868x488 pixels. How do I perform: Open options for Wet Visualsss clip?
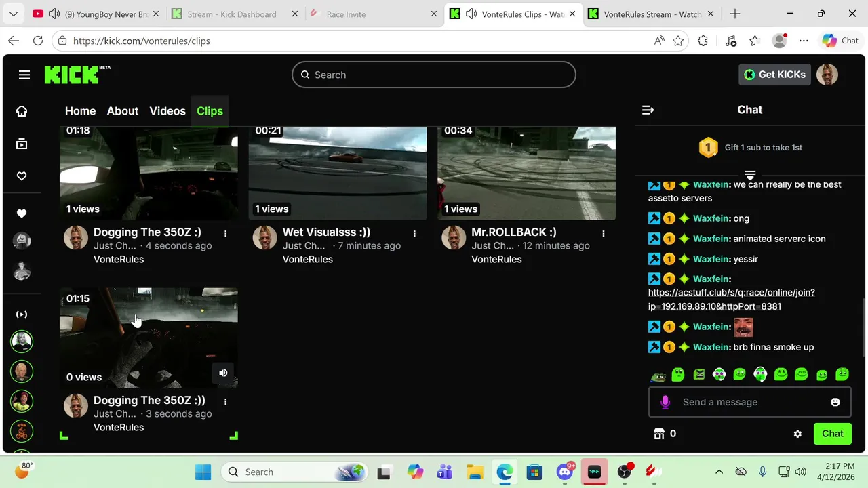(x=414, y=233)
